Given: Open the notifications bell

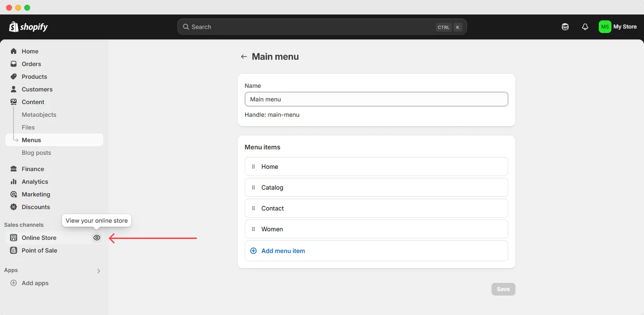Looking at the screenshot, I should point(585,26).
